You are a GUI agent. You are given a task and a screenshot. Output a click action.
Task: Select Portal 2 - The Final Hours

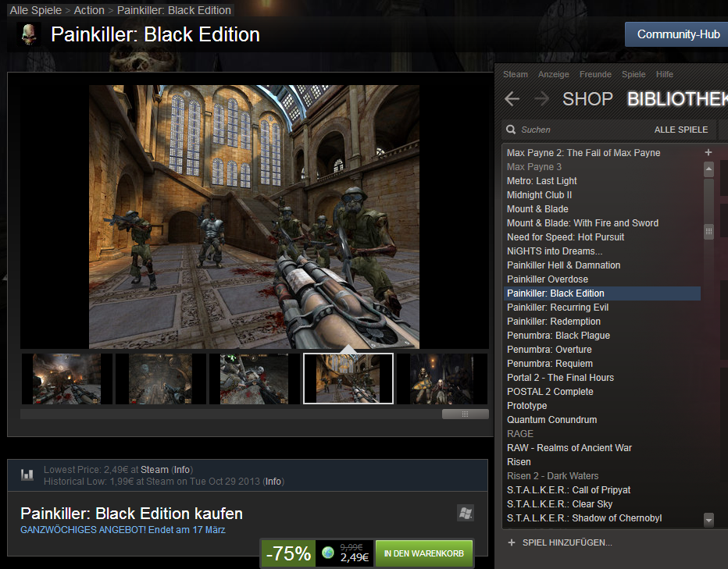click(x=560, y=378)
